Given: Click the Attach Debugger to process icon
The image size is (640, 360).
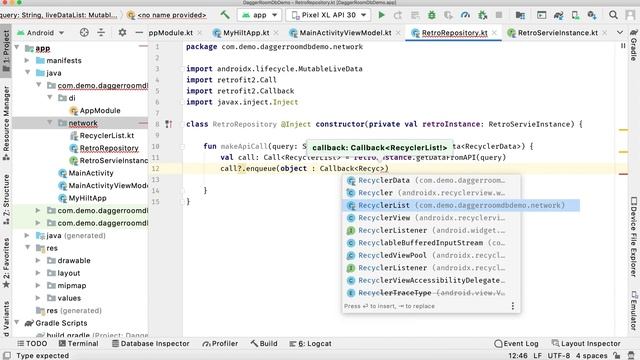Looking at the screenshot, I should tap(482, 15).
